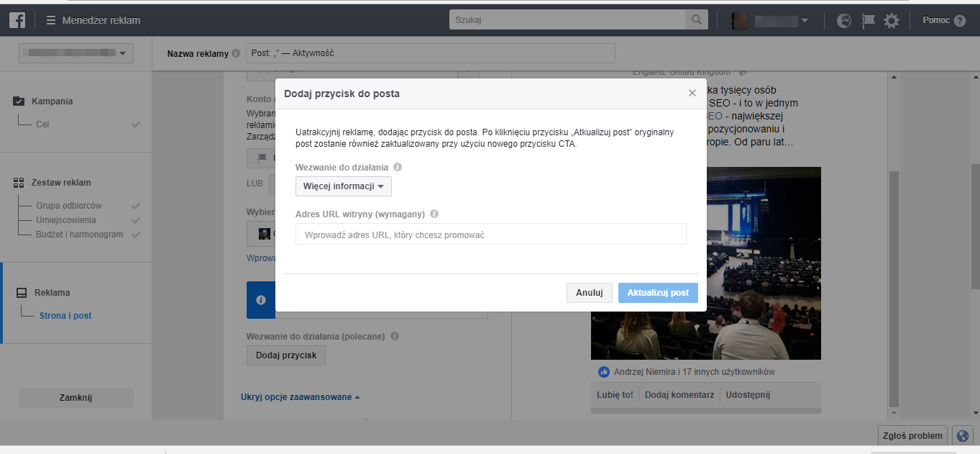Open the settings gear icon

[892, 21]
